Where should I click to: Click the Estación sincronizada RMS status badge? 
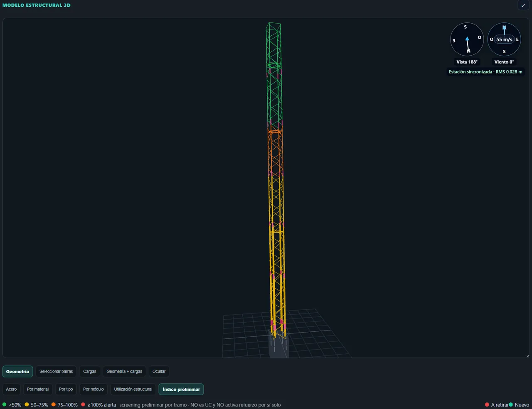485,72
